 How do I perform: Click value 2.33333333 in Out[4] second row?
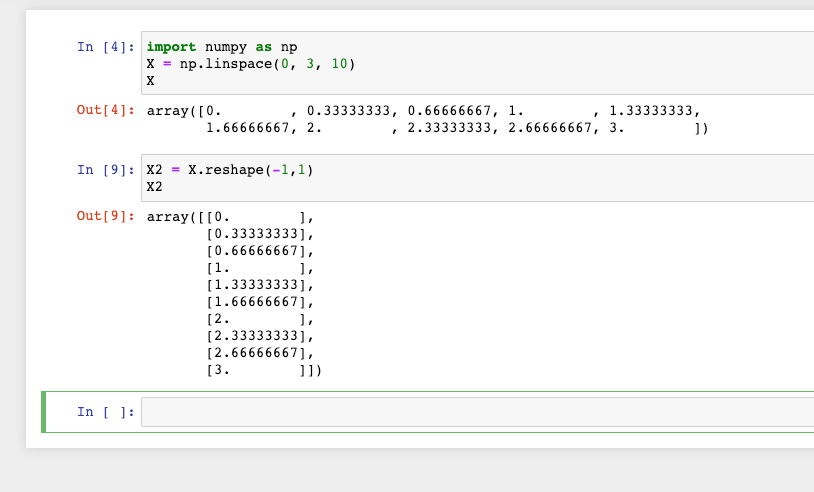coord(449,128)
